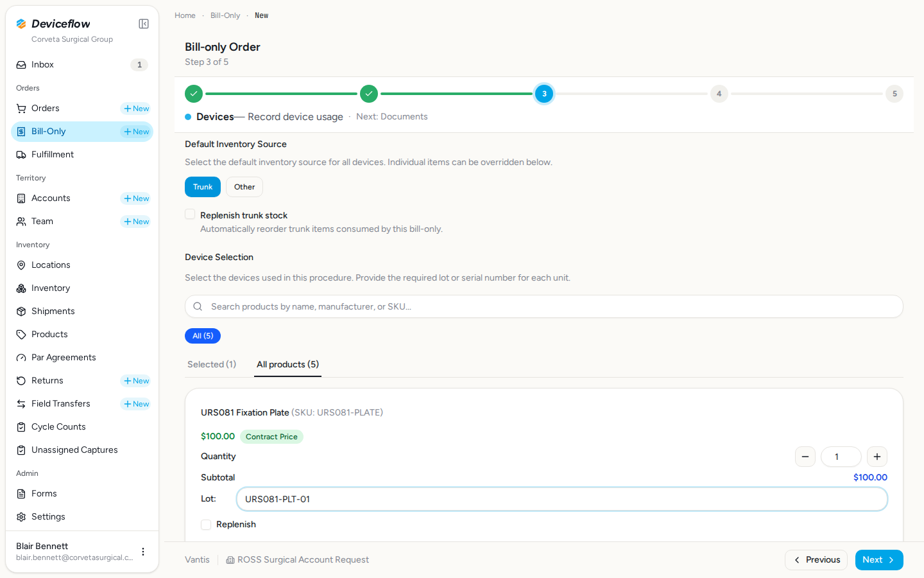Screen dimensions: 924x578
Task: Open user menu three dots
Action: 143,552
